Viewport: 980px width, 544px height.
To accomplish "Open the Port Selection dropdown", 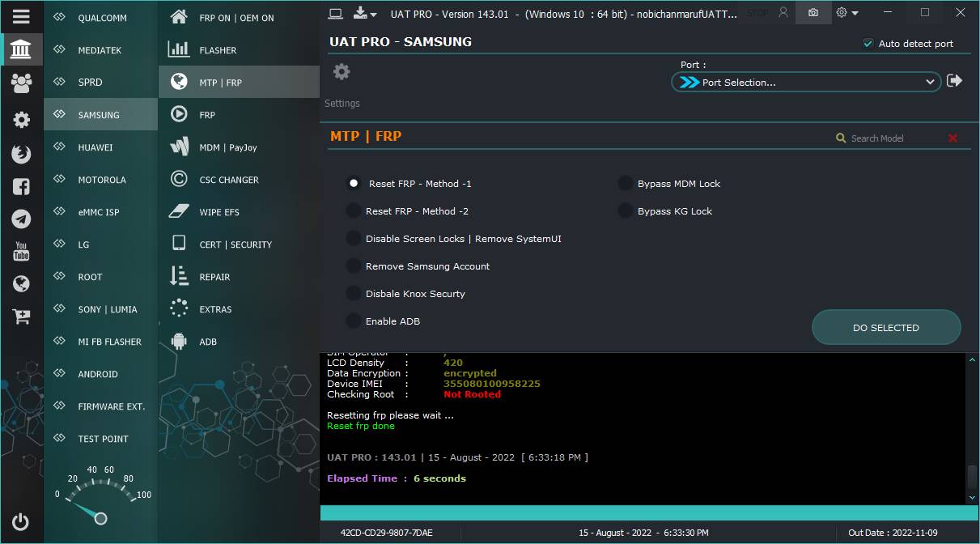I will [x=806, y=82].
